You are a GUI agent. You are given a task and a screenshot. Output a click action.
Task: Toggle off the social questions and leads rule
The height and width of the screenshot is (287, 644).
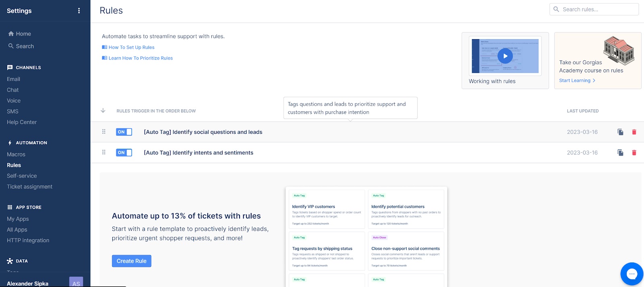pyautogui.click(x=124, y=132)
